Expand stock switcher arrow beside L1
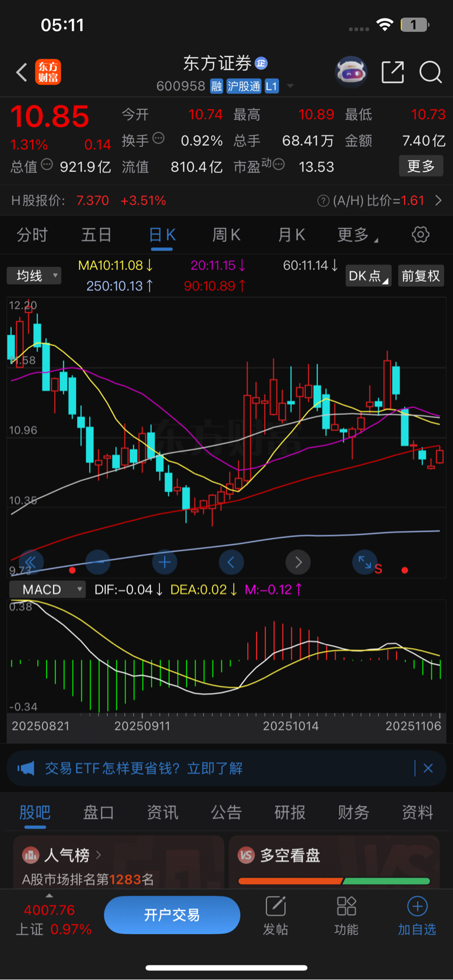Image resolution: width=453 pixels, height=980 pixels. 290,86
